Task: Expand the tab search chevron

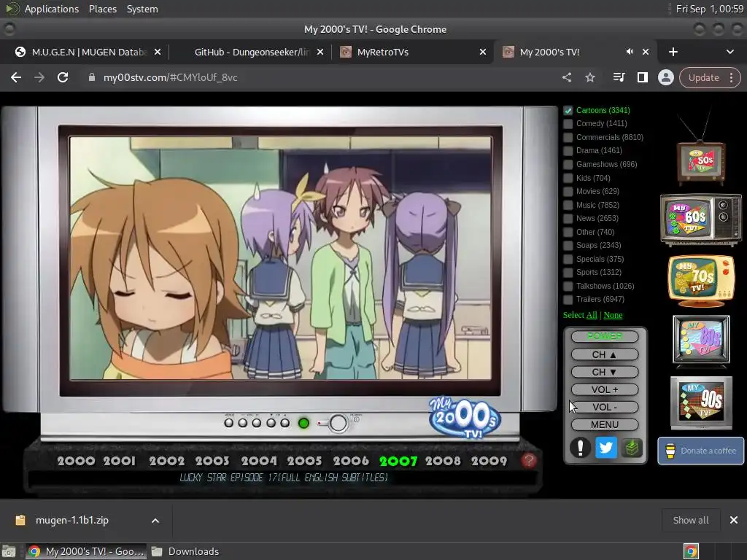Action: (729, 52)
